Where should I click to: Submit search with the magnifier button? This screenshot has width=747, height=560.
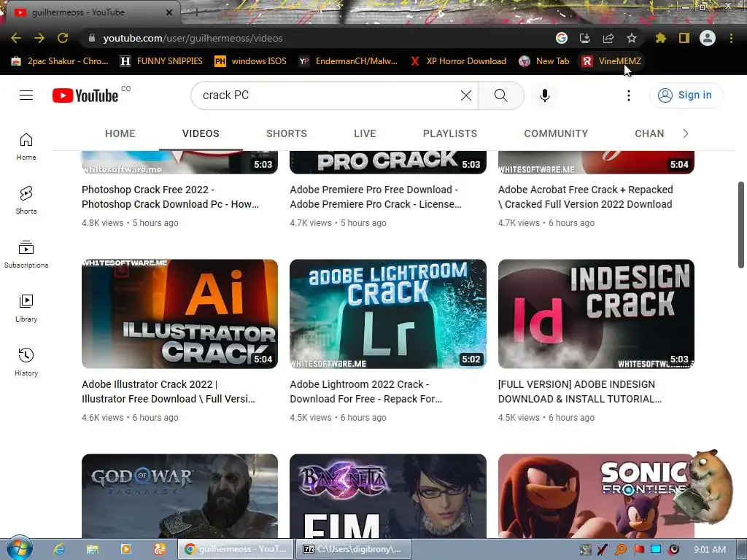[x=500, y=96]
